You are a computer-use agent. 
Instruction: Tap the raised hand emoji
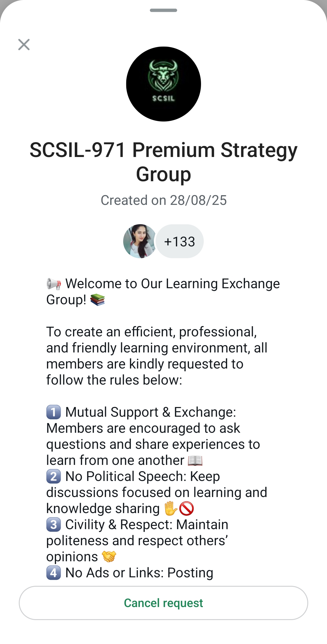pyautogui.click(x=170, y=509)
